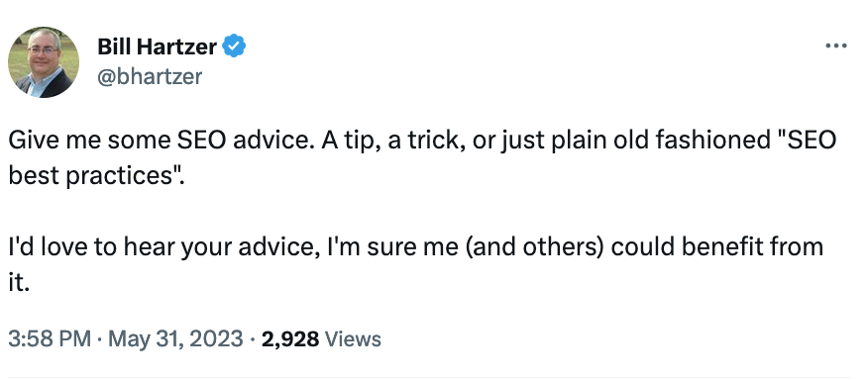Visit the @bhartzer handle link

150,76
